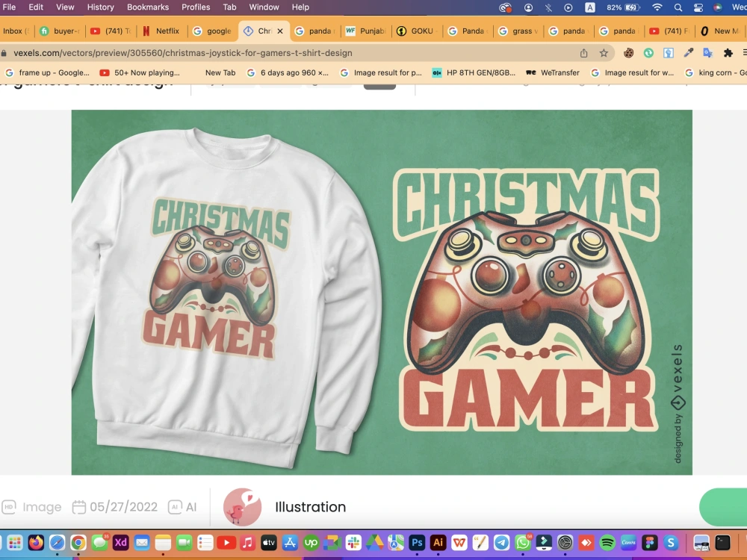Click the Christmas Gamer preview image

[382, 293]
